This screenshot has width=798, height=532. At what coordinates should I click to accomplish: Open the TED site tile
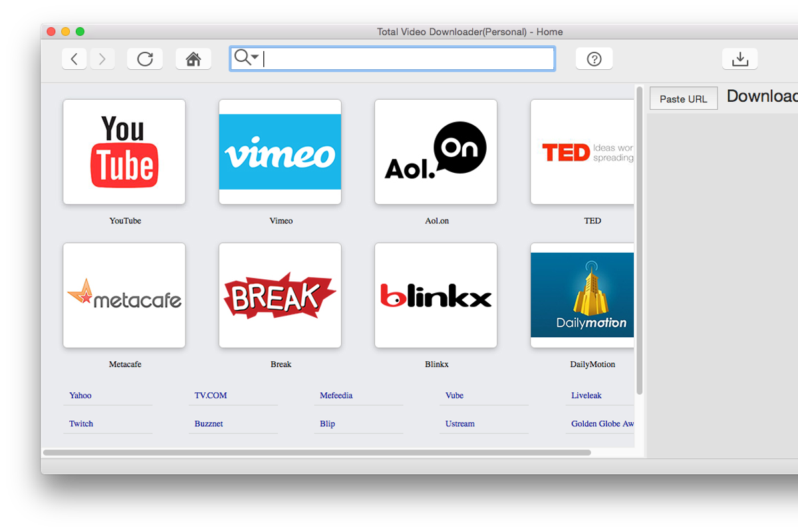coord(582,152)
